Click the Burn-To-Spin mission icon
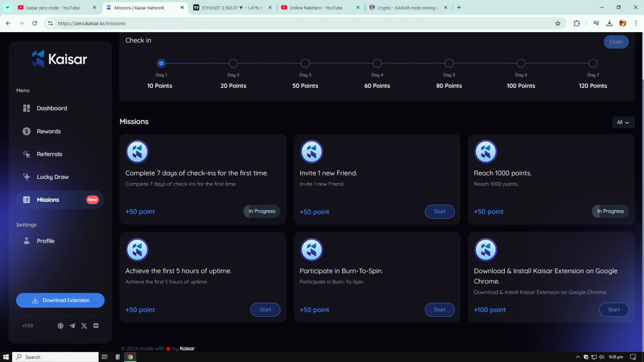 [311, 249]
